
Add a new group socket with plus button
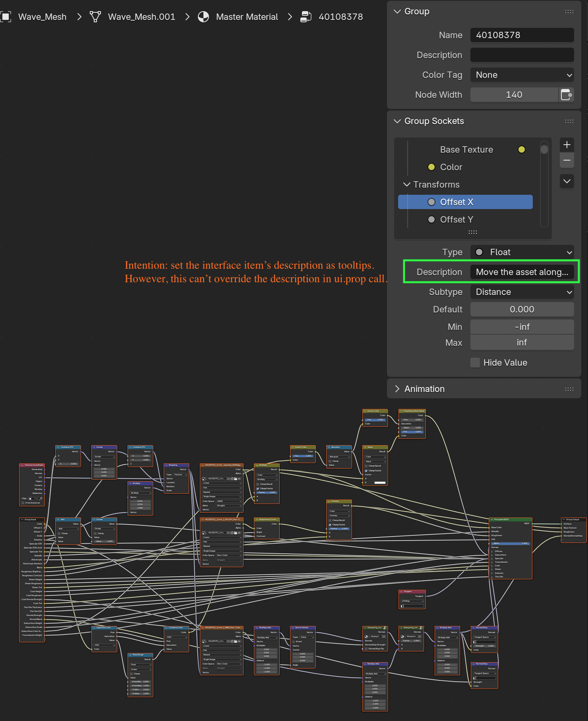[x=567, y=145]
